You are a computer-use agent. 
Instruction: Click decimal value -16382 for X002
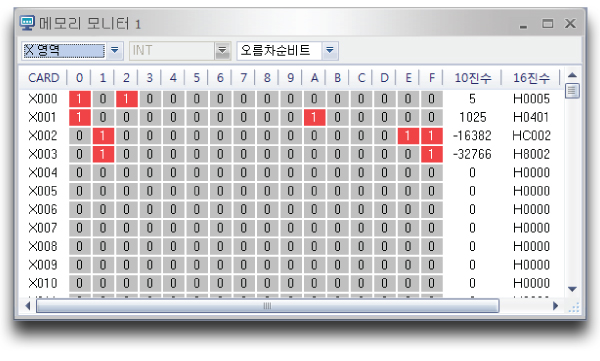pos(472,136)
